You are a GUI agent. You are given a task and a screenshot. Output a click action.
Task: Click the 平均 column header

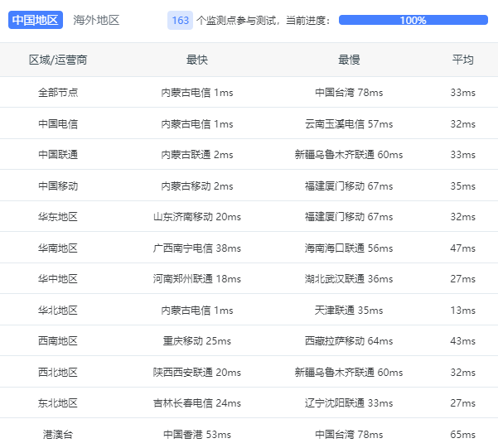[462, 60]
